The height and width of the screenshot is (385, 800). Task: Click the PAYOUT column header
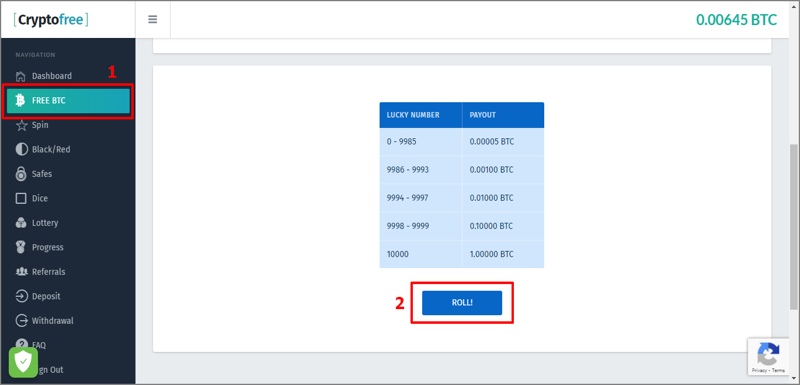pos(503,115)
